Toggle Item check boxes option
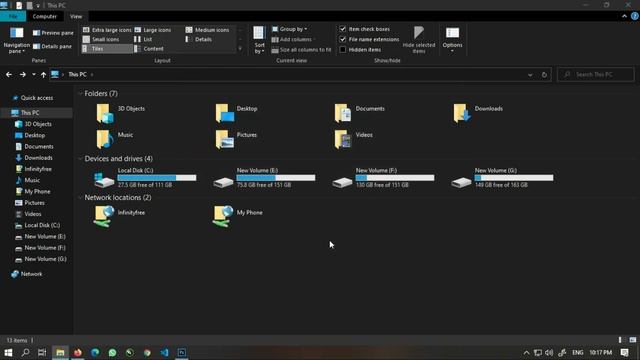The height and width of the screenshot is (360, 640). click(343, 29)
